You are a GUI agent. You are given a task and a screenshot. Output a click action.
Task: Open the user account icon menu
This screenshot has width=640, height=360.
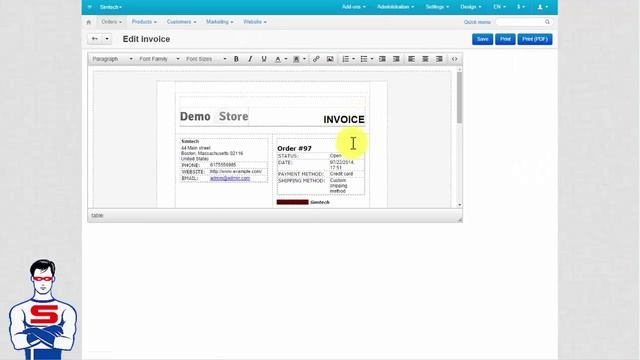tap(542, 7)
